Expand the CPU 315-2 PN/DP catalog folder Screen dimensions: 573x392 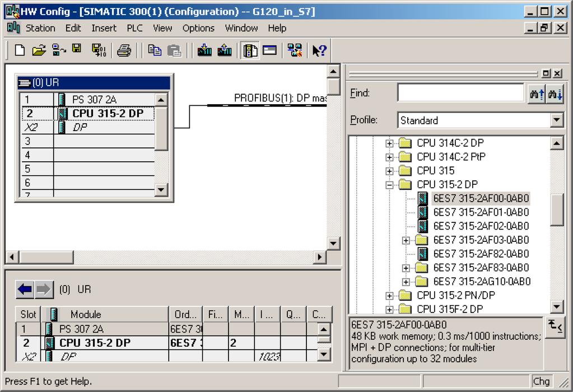tap(389, 296)
